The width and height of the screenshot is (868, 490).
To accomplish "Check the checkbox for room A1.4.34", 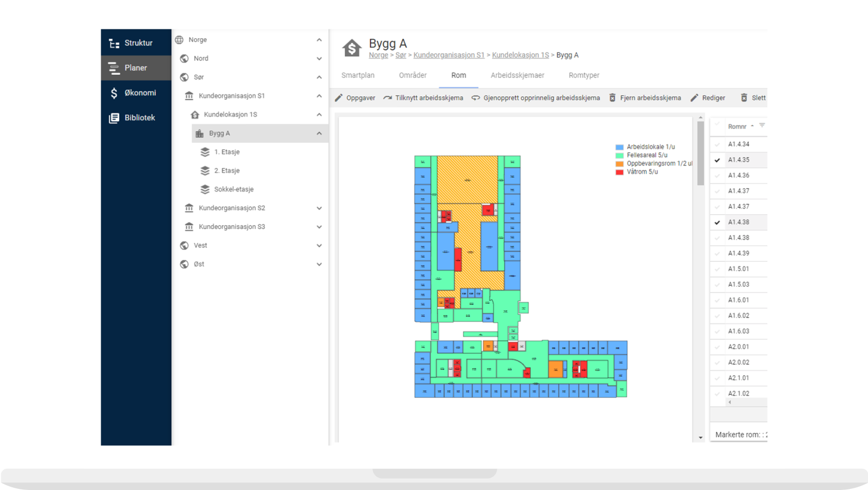I will pyautogui.click(x=717, y=144).
